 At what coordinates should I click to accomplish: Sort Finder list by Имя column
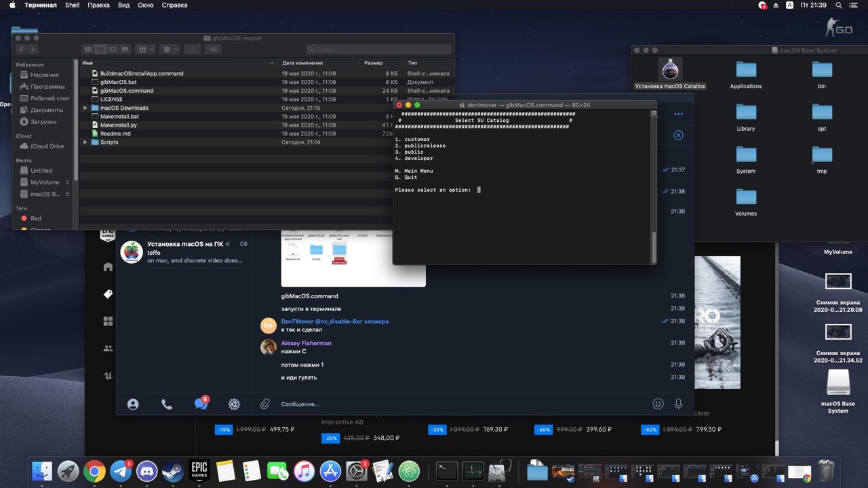tap(179, 63)
